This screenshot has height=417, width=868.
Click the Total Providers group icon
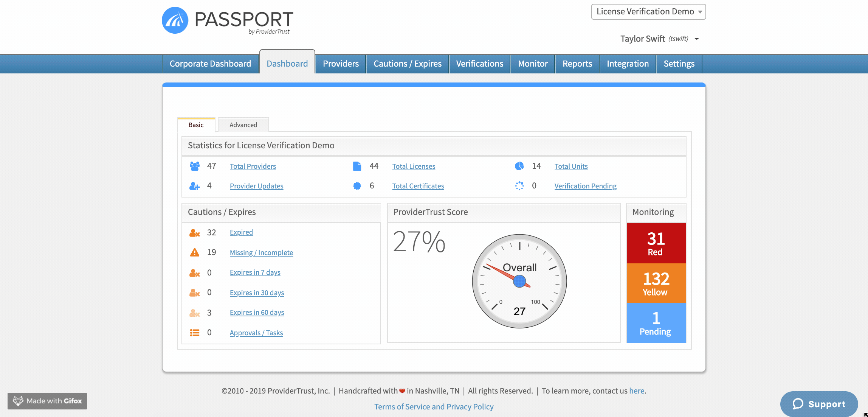(x=195, y=166)
